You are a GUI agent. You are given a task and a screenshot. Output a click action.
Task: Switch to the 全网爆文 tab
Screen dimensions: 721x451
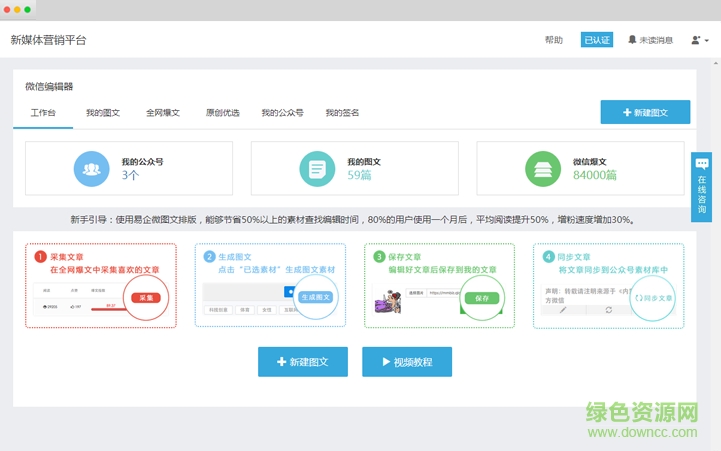(x=163, y=113)
